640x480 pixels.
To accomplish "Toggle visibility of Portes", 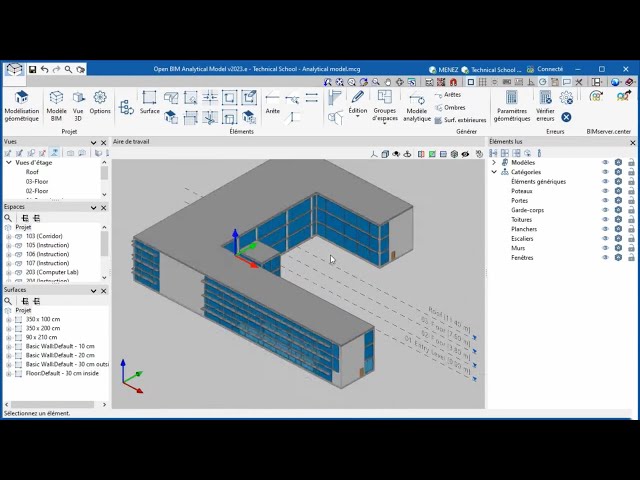I will click(x=605, y=200).
